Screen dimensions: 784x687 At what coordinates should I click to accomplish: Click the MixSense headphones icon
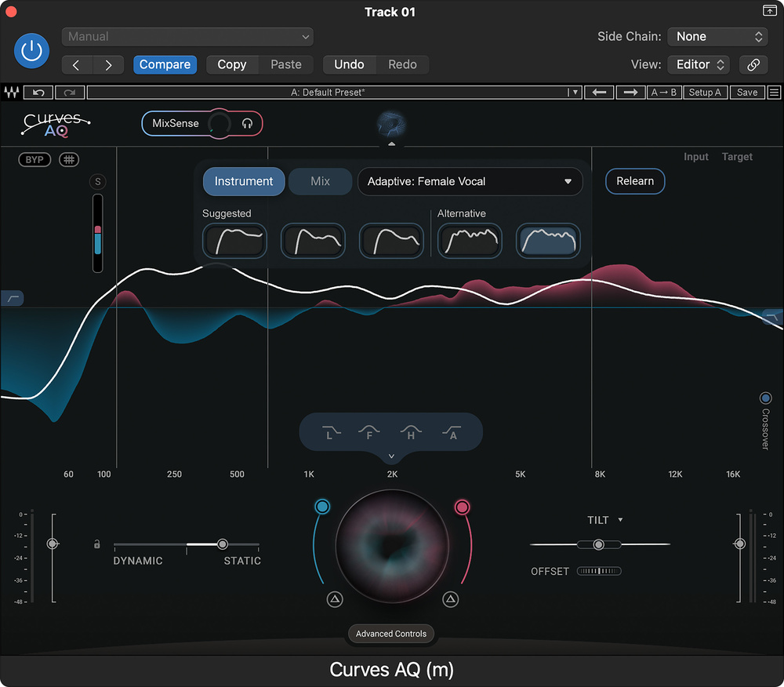click(x=247, y=124)
